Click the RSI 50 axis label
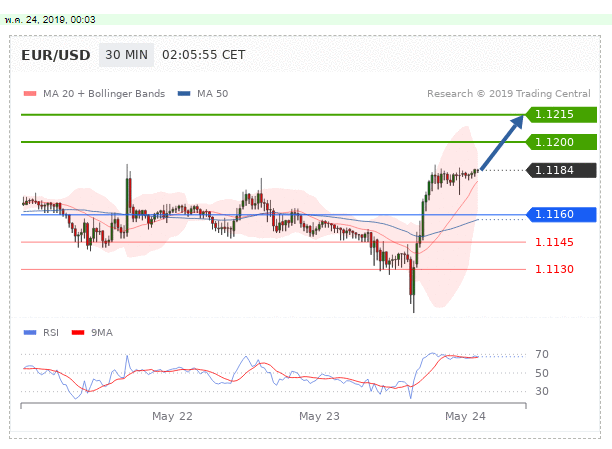612x449 pixels. coord(542,373)
